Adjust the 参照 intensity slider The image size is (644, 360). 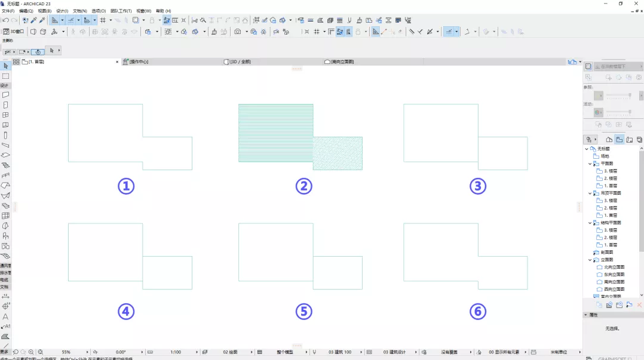click(x=618, y=96)
